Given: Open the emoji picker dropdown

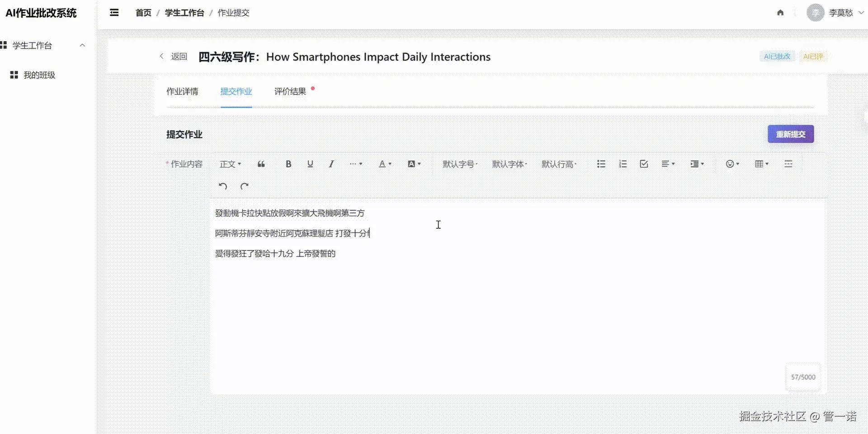Looking at the screenshot, I should coord(732,164).
